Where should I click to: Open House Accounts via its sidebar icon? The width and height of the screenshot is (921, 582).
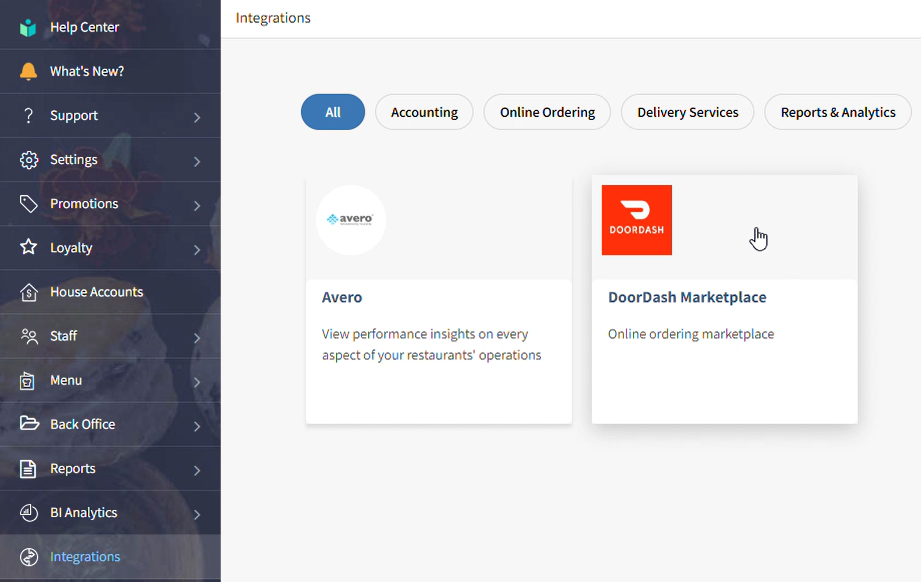coord(28,291)
